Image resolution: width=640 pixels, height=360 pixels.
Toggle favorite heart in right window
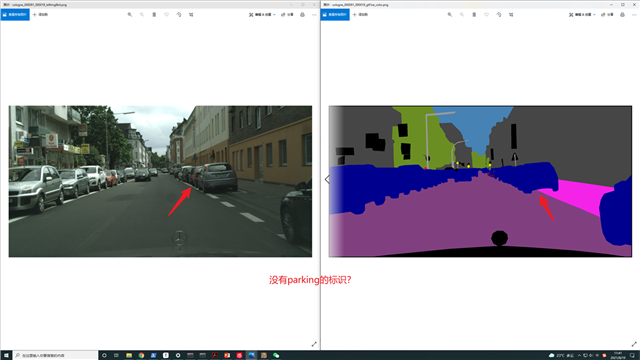coord(487,15)
